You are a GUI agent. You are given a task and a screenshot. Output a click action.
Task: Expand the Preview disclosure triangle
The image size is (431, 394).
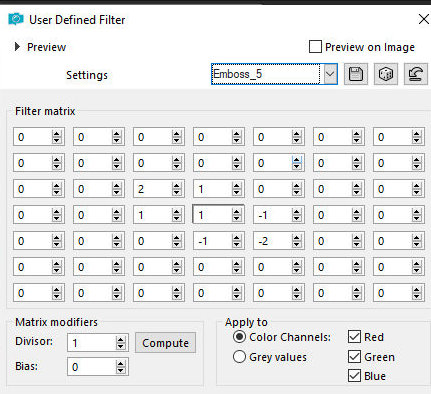[x=17, y=47]
